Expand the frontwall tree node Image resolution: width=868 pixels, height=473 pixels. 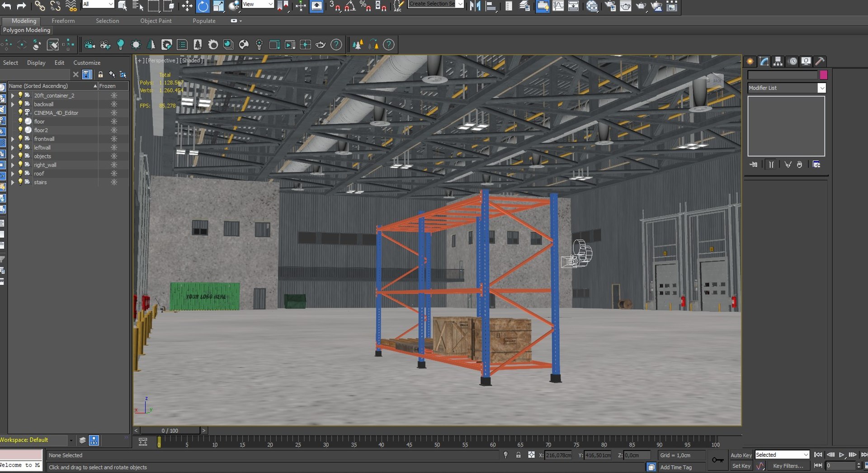pyautogui.click(x=13, y=139)
